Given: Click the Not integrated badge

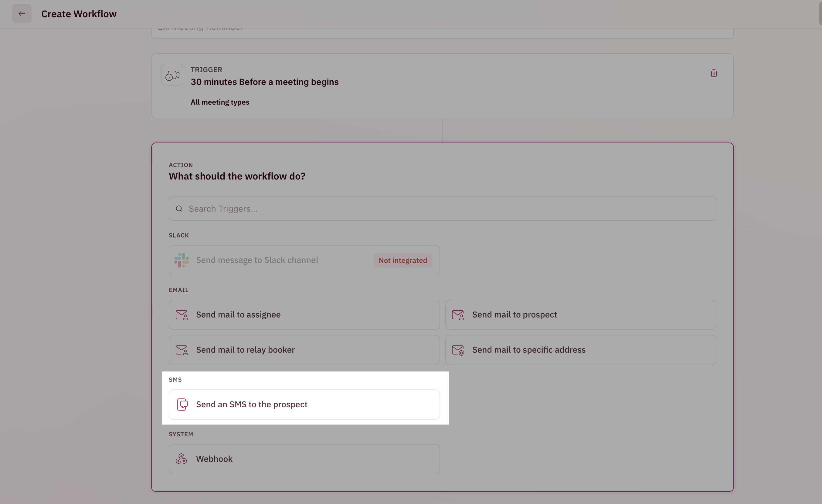Looking at the screenshot, I should pyautogui.click(x=403, y=260).
